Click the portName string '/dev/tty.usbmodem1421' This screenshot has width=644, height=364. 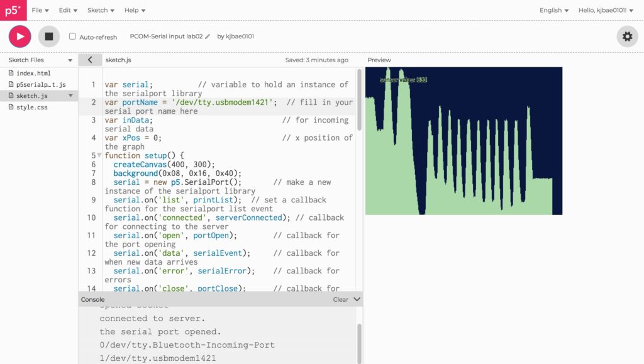tap(222, 102)
